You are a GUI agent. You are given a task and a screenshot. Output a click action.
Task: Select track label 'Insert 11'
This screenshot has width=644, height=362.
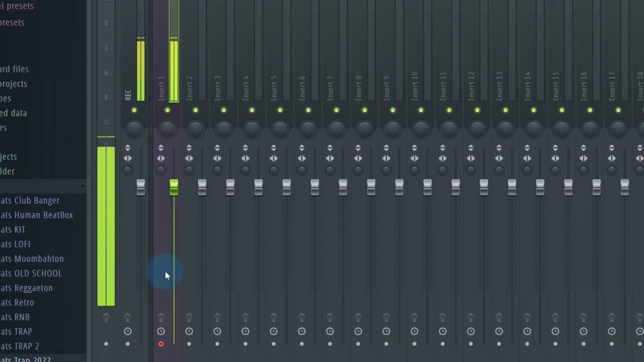[x=443, y=86]
